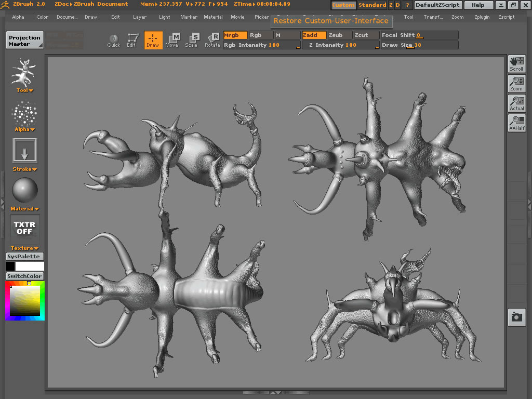Viewport: 532px width, 399px height.
Task: Click the AAHalf icon
Action: tap(516, 123)
